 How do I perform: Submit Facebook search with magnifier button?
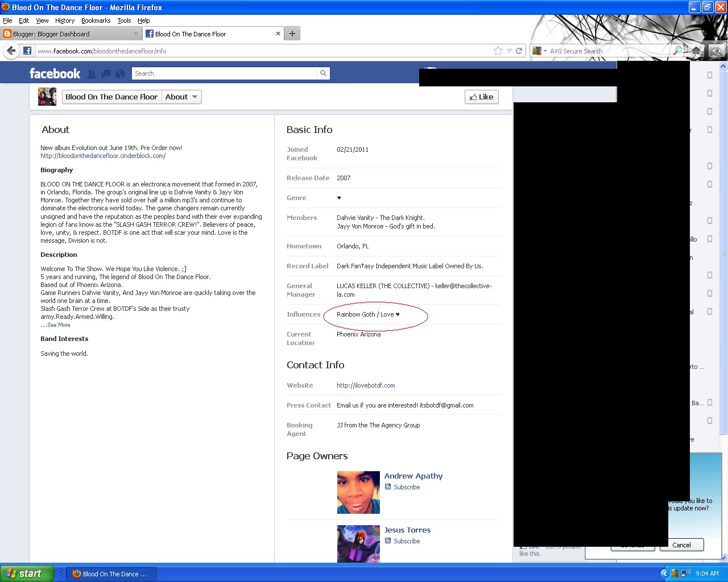click(x=323, y=73)
